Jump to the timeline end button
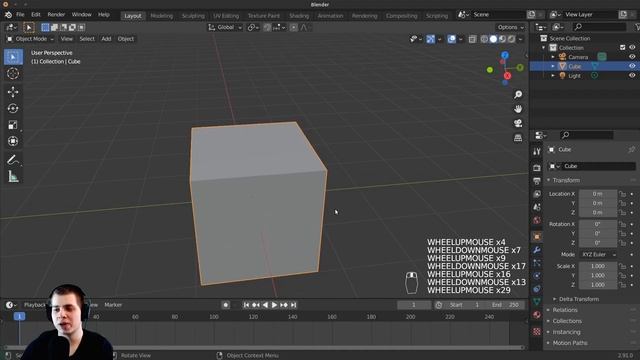Image resolution: width=640 pixels, height=360 pixels. pos(293,305)
